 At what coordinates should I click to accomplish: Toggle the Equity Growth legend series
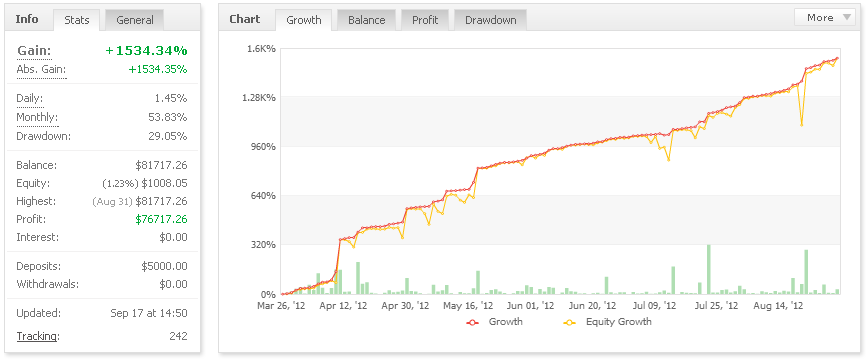608,321
